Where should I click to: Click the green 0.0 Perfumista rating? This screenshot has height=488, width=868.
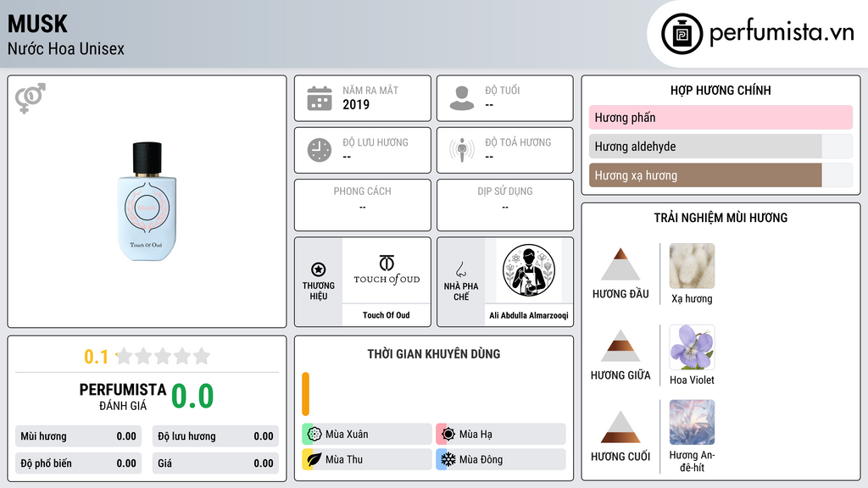(x=192, y=396)
